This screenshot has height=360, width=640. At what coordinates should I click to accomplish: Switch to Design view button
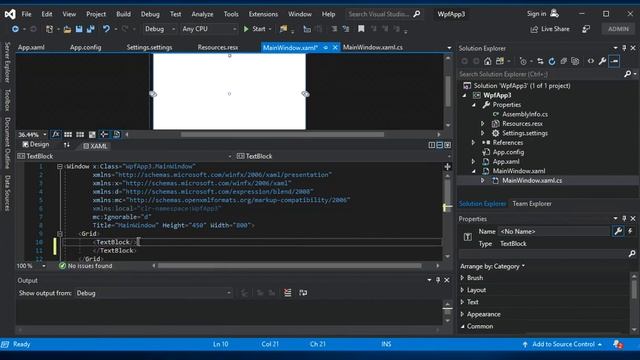pos(36,144)
